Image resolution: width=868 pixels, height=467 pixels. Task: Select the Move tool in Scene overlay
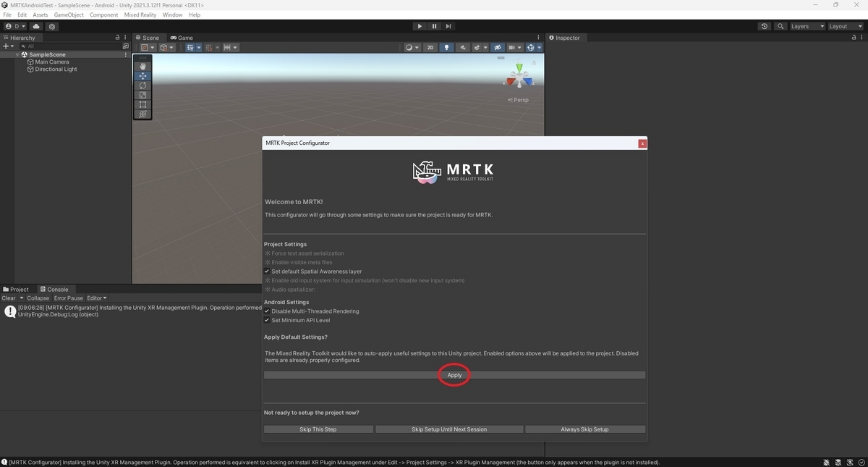(142, 76)
